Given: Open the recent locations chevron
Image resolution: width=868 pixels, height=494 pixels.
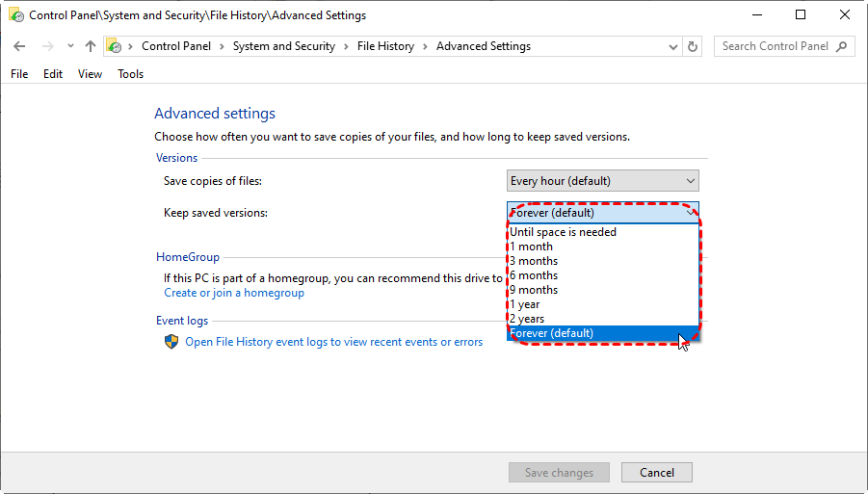Looking at the screenshot, I should pos(69,46).
